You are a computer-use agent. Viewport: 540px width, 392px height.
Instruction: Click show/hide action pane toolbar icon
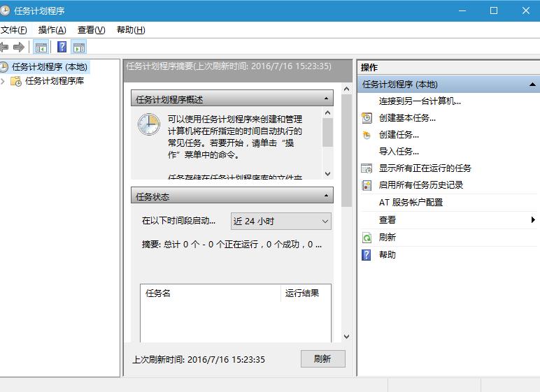[79, 47]
